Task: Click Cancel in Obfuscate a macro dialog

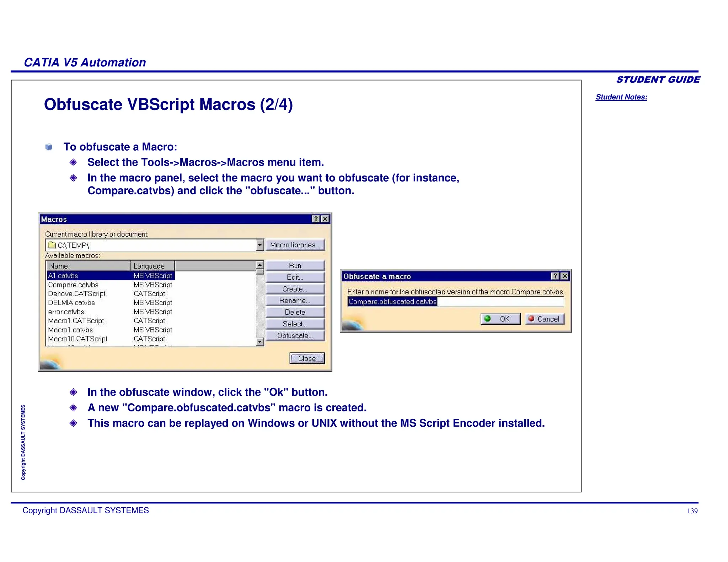Action: pos(545,319)
